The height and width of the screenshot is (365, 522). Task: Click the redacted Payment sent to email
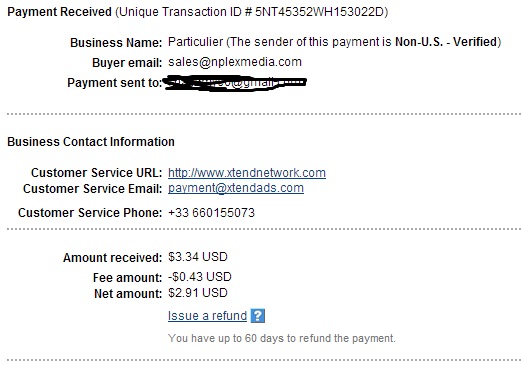[x=235, y=84]
